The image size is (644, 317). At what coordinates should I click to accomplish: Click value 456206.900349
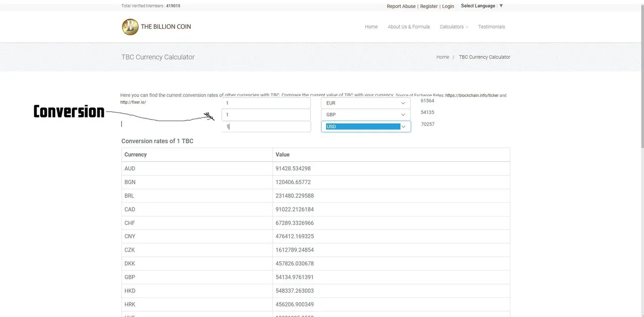click(x=295, y=304)
